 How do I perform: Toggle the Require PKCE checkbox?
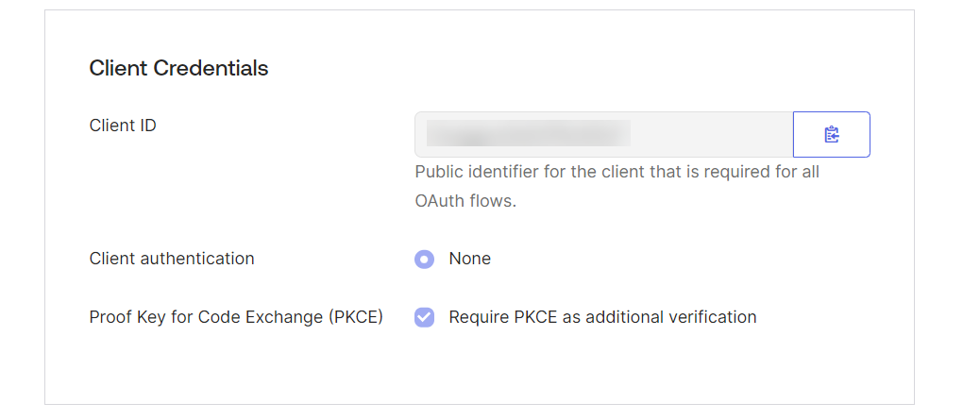pos(424,317)
